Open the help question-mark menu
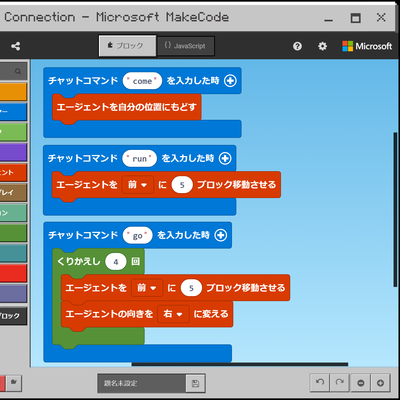This screenshot has height=400, width=400. click(297, 46)
